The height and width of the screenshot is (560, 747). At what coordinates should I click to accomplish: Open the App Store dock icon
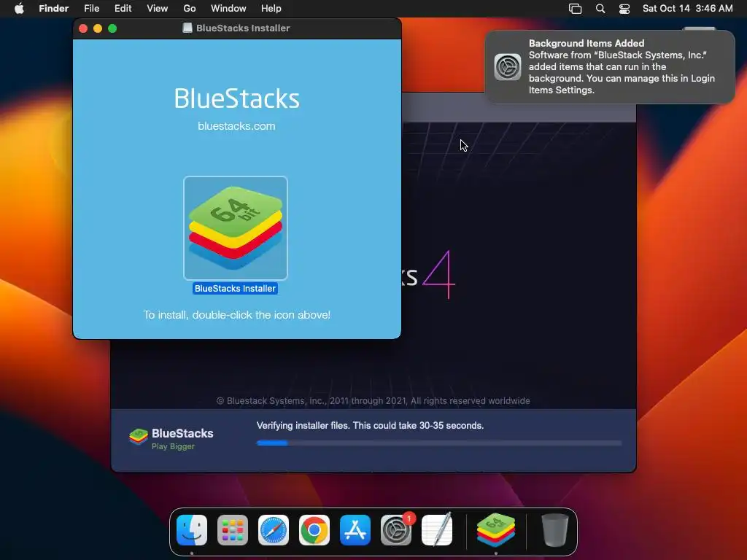point(355,530)
